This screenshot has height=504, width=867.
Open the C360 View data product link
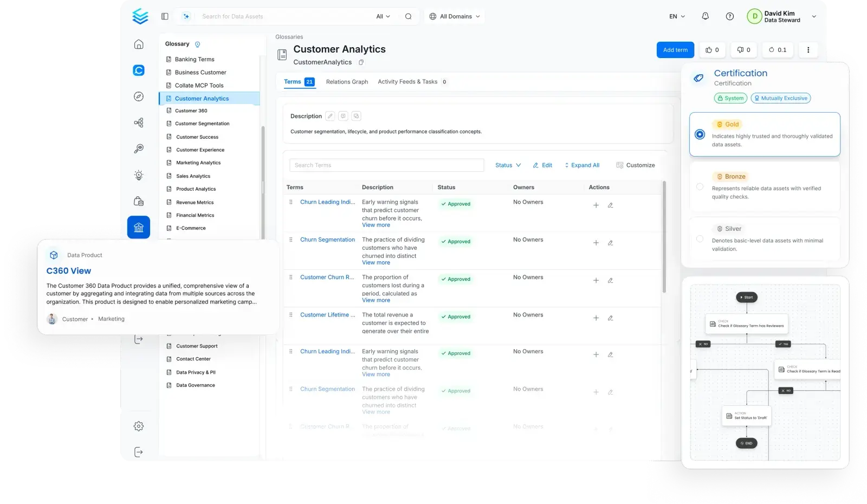pyautogui.click(x=69, y=271)
